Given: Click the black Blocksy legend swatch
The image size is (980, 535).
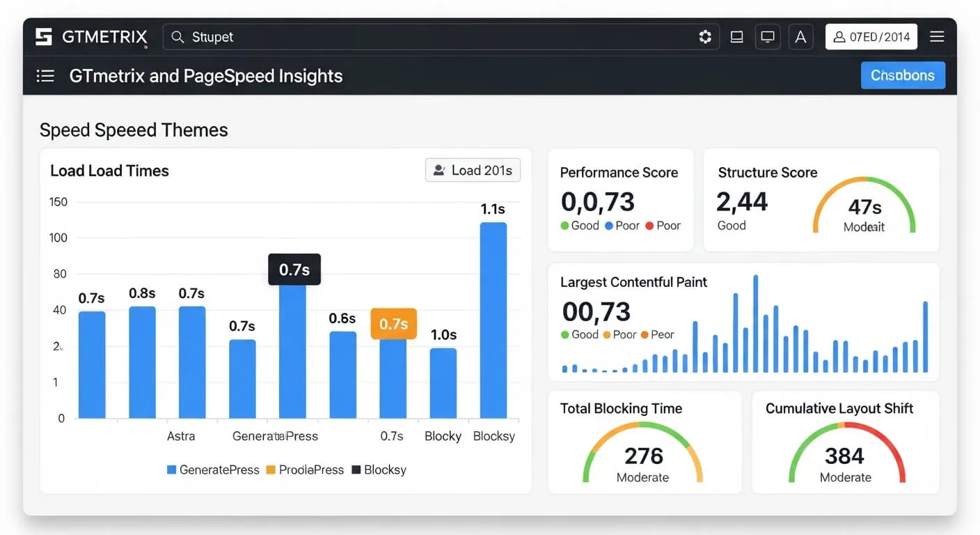Looking at the screenshot, I should [x=356, y=470].
